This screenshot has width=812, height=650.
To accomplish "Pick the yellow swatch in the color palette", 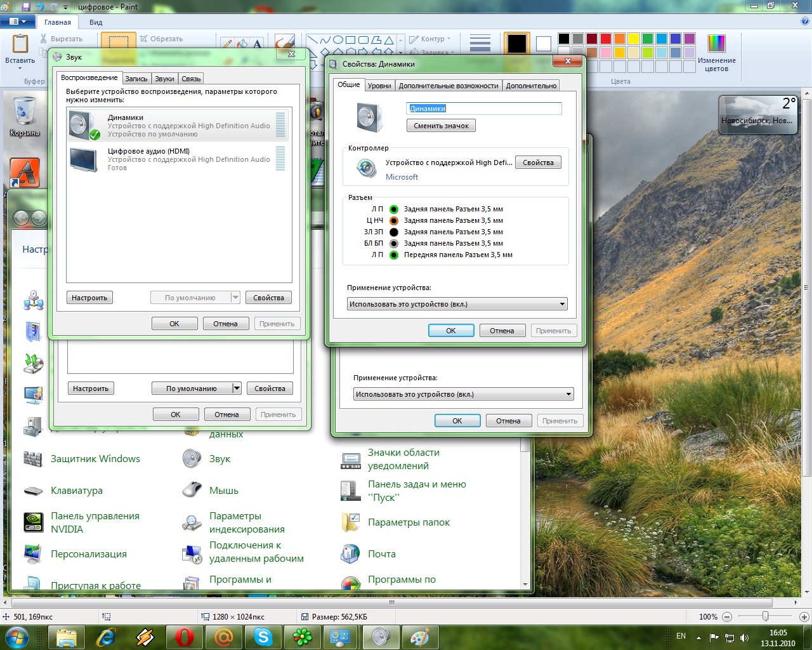I will (x=633, y=39).
